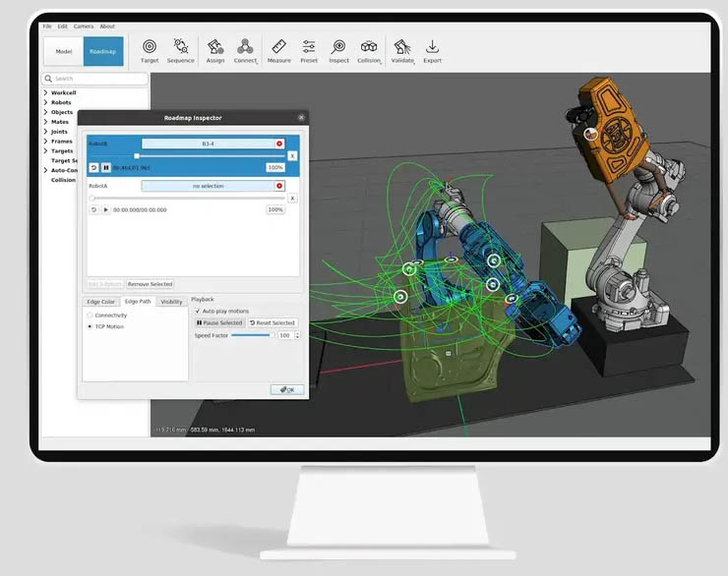Open the Edit menu
The width and height of the screenshot is (728, 576).
[x=63, y=27]
